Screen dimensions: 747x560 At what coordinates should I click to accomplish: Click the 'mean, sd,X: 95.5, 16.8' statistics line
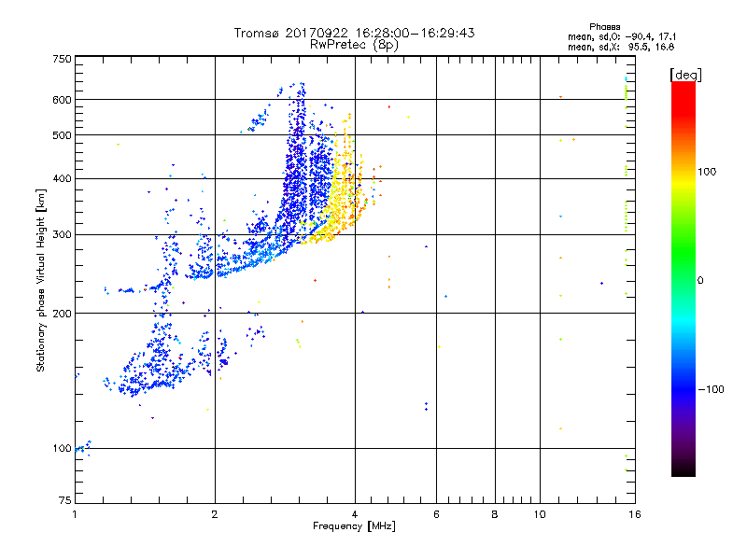pyautogui.click(x=621, y=47)
